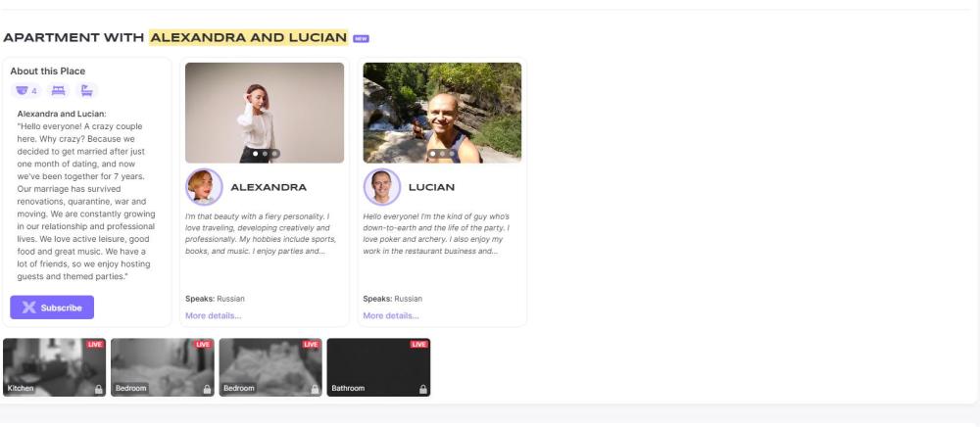This screenshot has height=427, width=980.
Task: Click Lucian's large outdoor selfie photo
Action: [442, 113]
